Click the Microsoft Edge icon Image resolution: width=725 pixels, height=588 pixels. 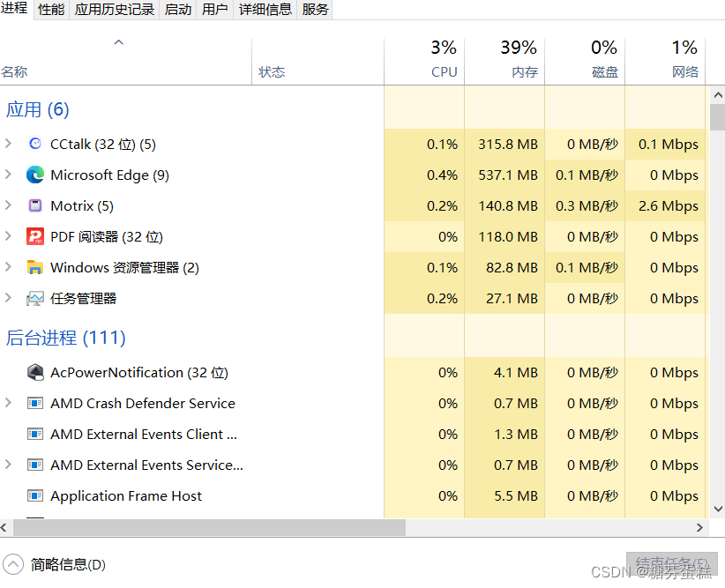click(x=35, y=175)
